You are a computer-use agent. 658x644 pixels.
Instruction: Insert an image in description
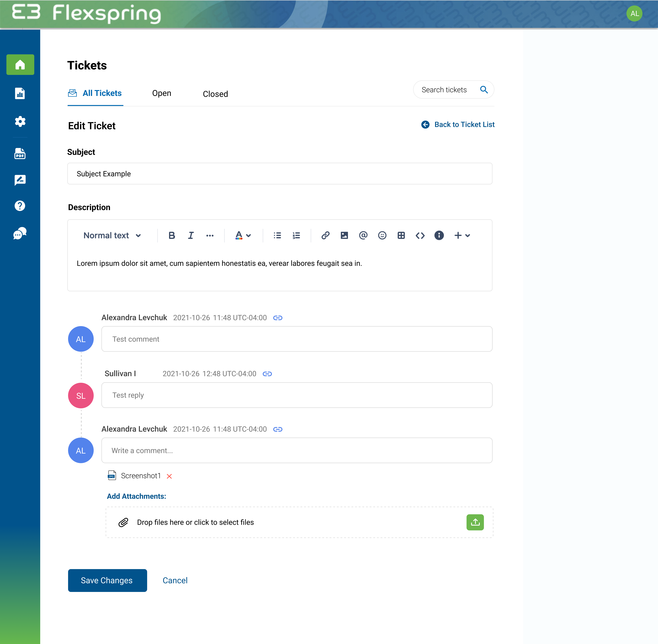344,235
